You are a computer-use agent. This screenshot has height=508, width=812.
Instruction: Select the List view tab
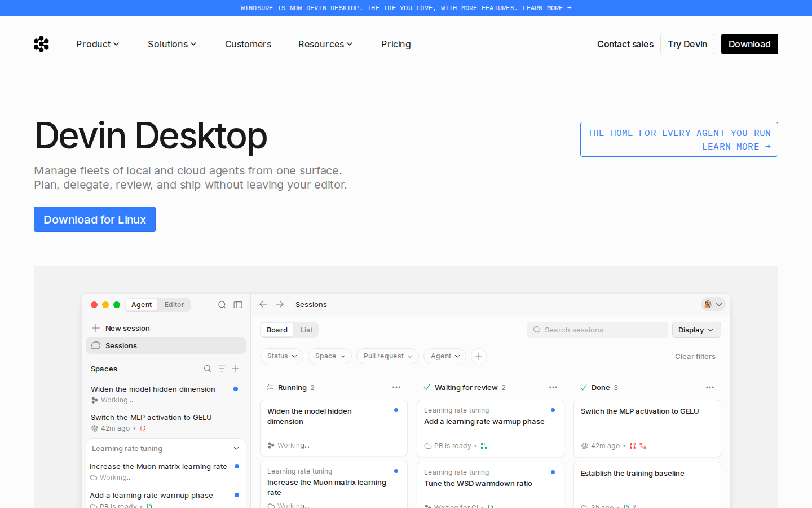click(x=306, y=330)
